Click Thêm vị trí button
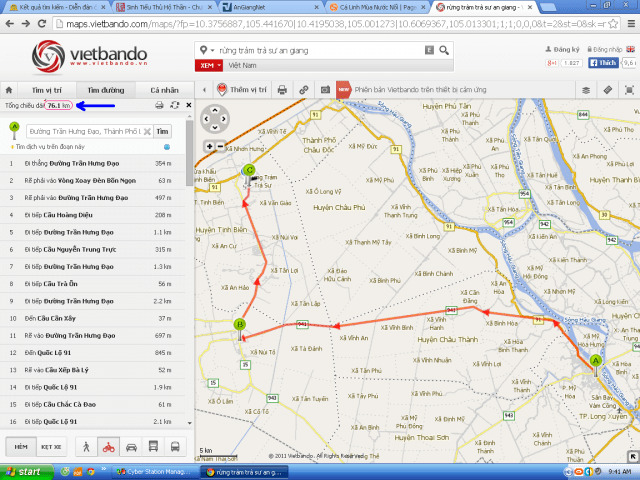640x480 pixels. (242, 90)
